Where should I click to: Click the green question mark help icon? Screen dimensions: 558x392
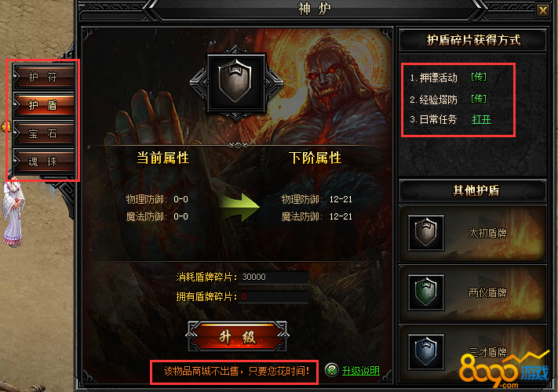(331, 370)
